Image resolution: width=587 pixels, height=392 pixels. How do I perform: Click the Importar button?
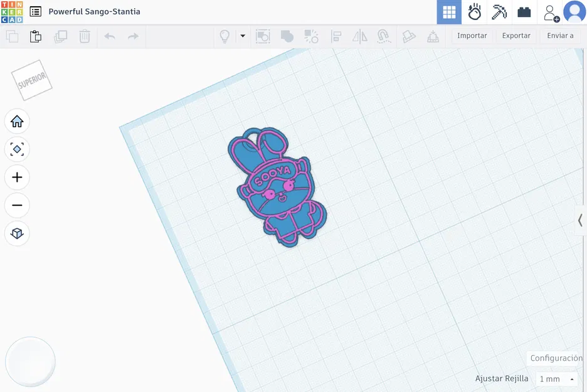click(x=472, y=36)
